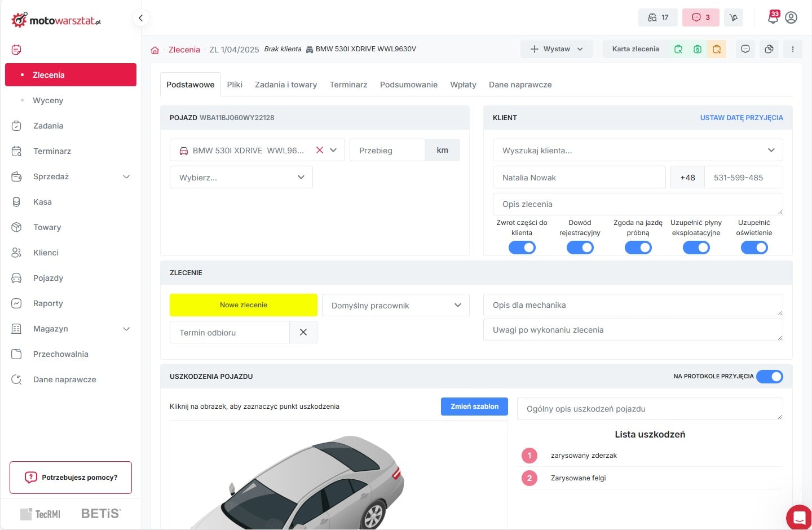Open the Terminarz tab

(x=348, y=85)
